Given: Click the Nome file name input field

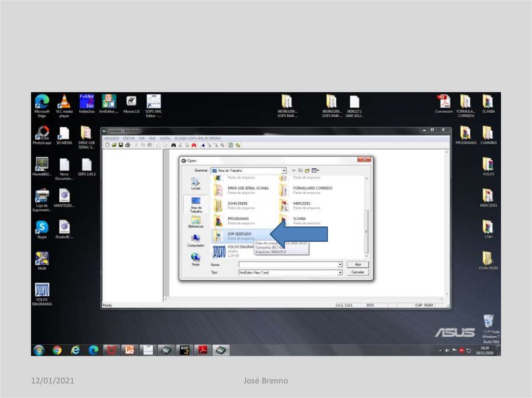Looking at the screenshot, I should point(287,265).
